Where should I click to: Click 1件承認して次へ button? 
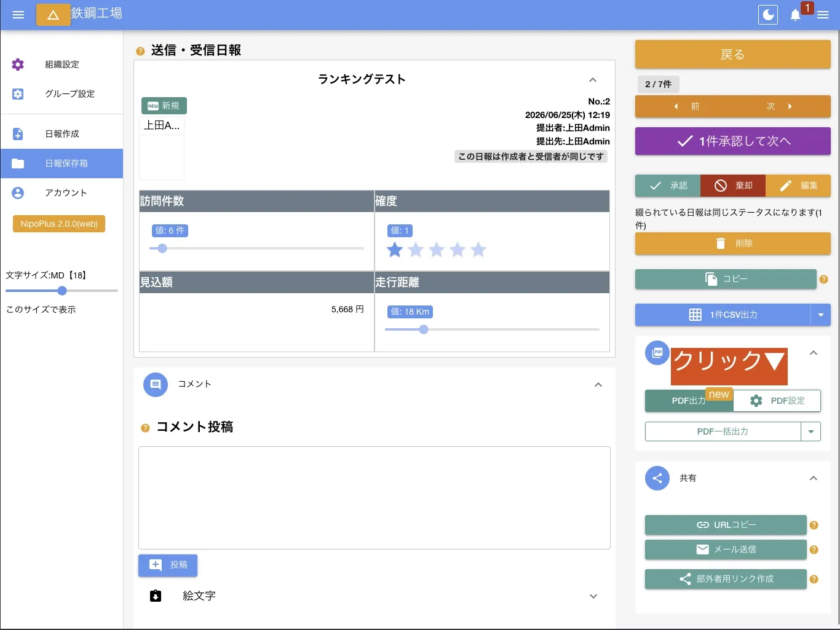click(x=733, y=141)
